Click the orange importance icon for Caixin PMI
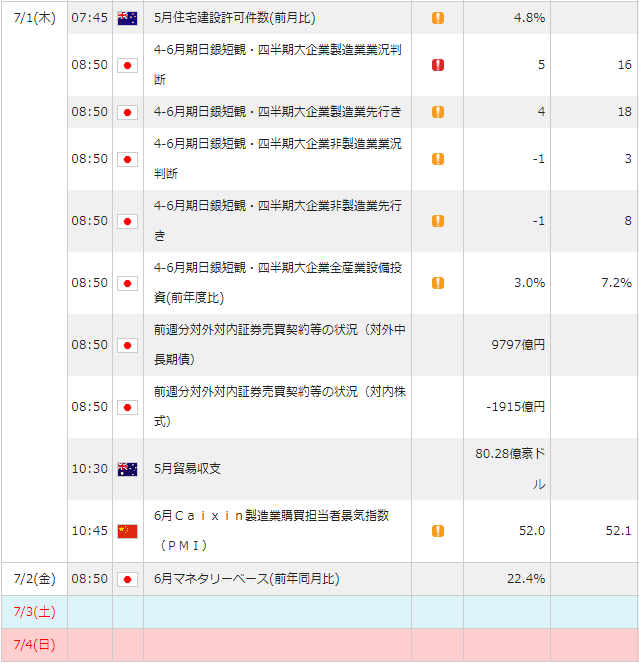 point(438,531)
